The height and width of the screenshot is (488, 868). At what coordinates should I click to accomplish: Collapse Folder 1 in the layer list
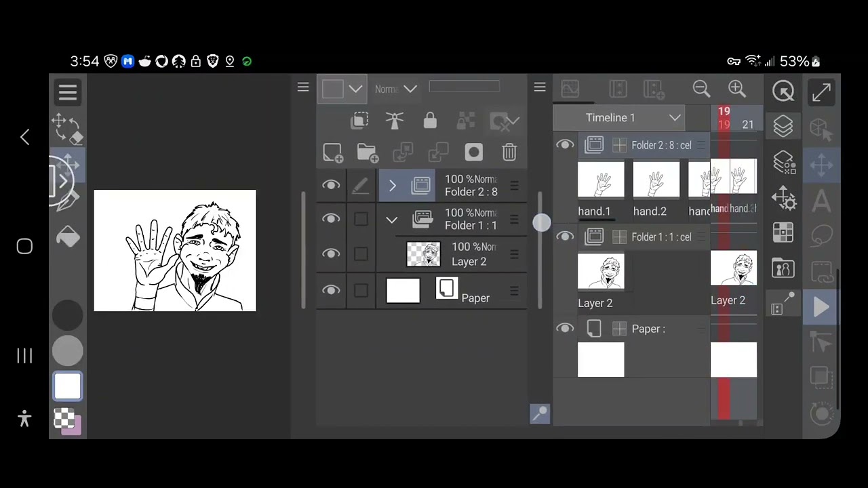click(x=391, y=220)
